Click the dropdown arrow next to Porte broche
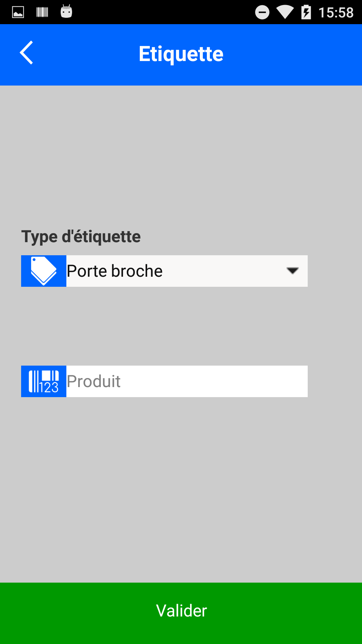Image resolution: width=362 pixels, height=644 pixels. [x=293, y=271]
